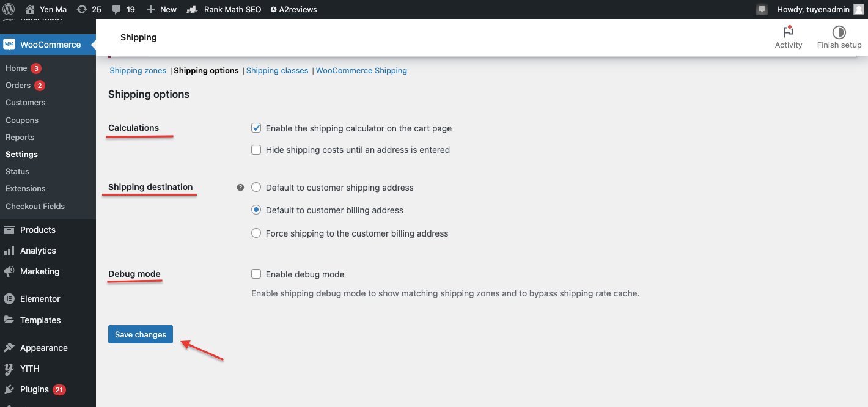Open the Yen Ma site name link
The height and width of the screenshot is (407, 868).
coord(53,9)
